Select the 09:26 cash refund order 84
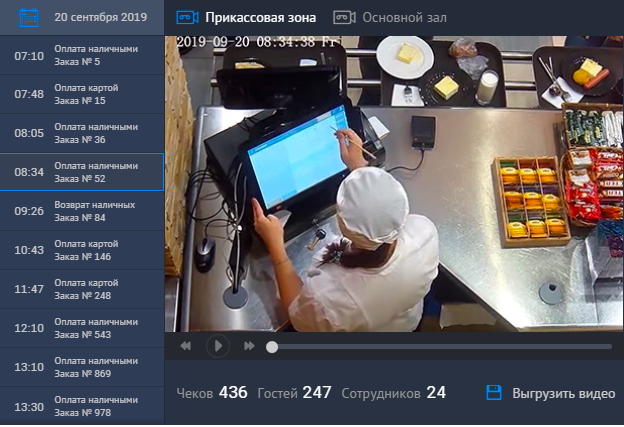624x427 pixels. [x=82, y=211]
